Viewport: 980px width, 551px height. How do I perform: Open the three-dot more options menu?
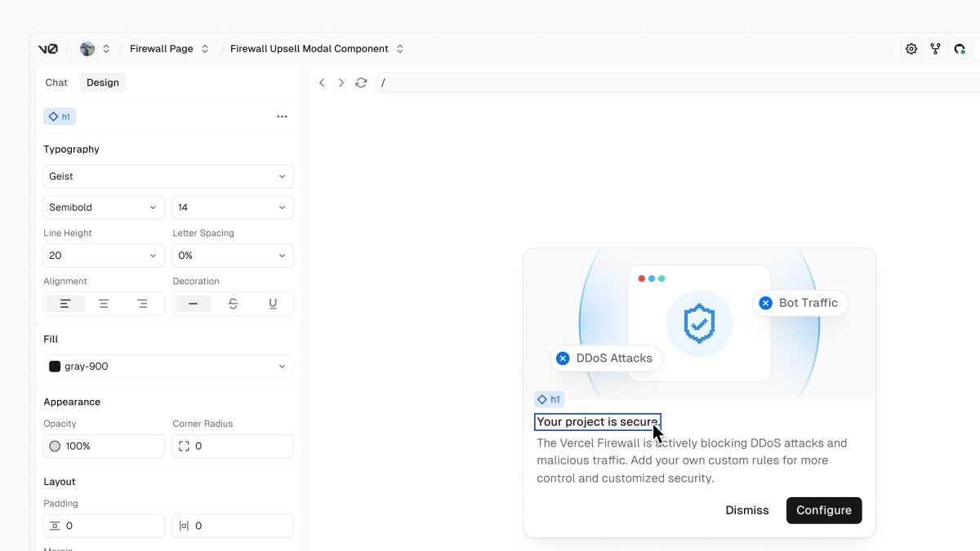click(x=282, y=117)
